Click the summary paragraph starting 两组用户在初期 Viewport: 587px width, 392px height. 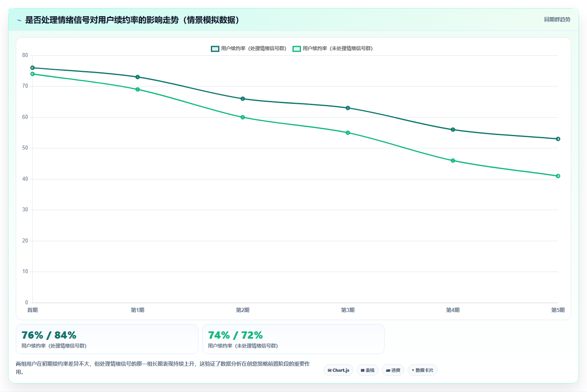point(163,368)
